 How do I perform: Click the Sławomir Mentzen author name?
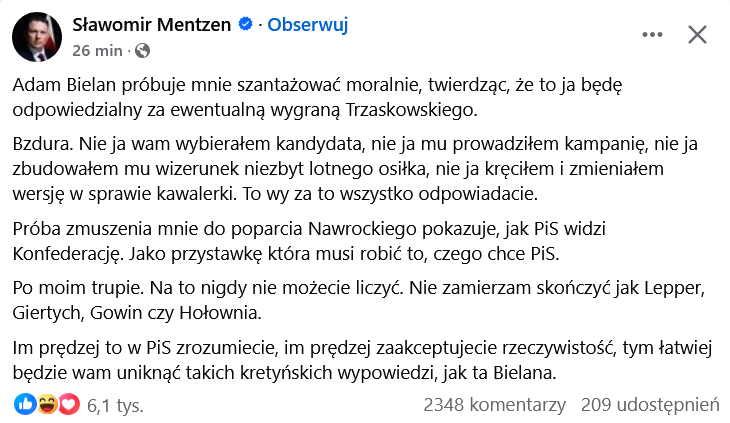coord(152,25)
